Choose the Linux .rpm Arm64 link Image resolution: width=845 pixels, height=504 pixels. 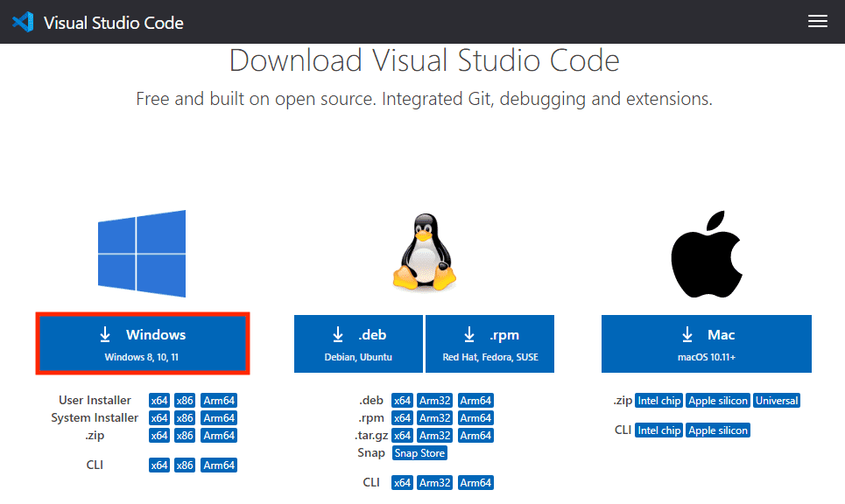click(x=475, y=418)
